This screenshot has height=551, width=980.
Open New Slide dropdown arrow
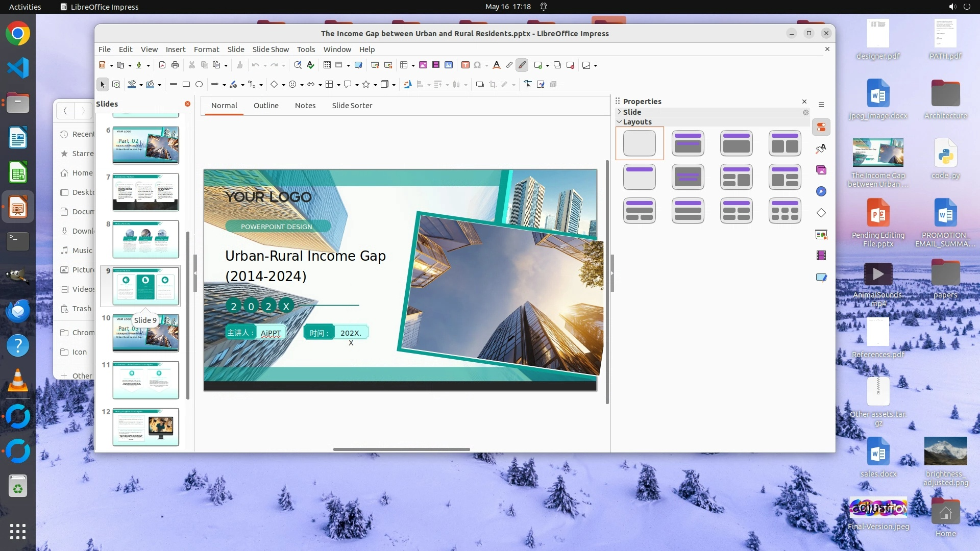(x=547, y=66)
